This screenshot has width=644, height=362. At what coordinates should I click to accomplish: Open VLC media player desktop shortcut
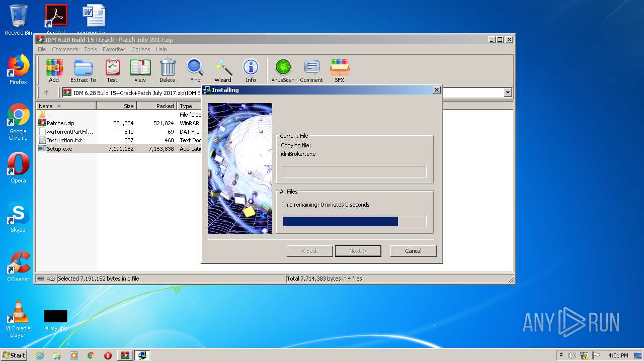click(18, 319)
